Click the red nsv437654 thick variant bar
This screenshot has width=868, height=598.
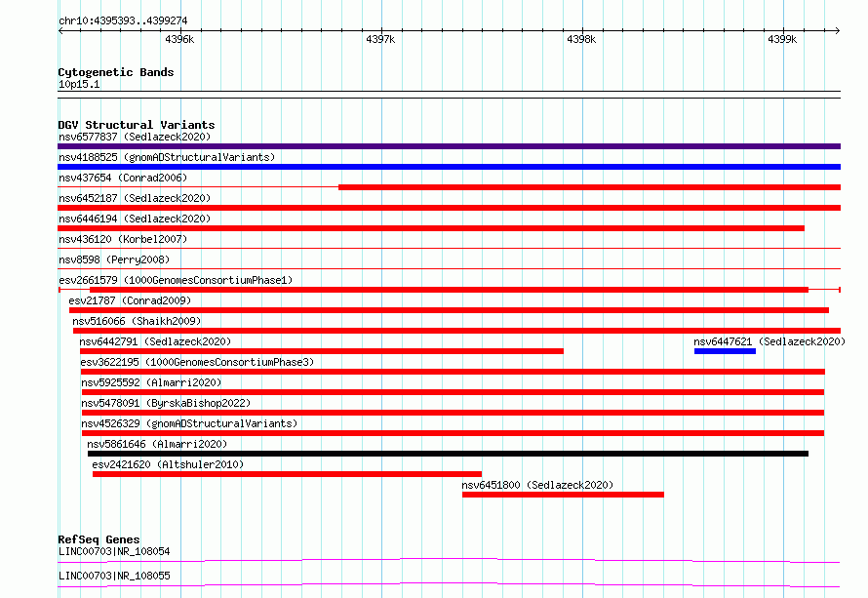point(589,187)
